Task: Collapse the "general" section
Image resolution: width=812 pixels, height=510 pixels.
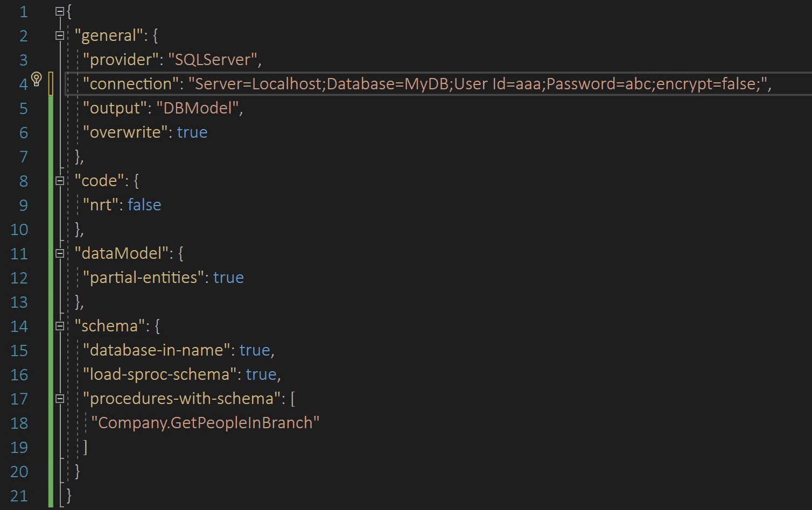Action: [x=59, y=36]
